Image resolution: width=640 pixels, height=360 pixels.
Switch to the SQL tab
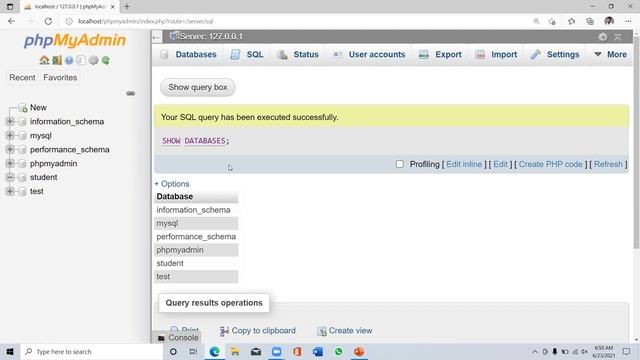pyautogui.click(x=247, y=54)
